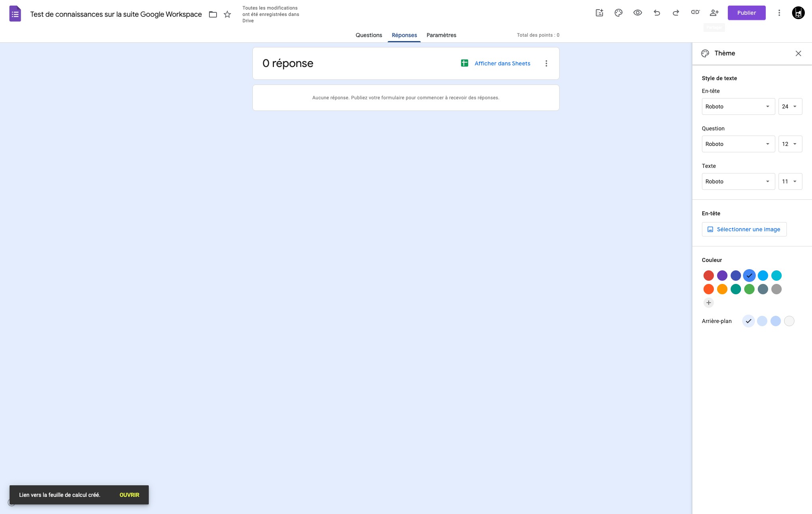Select the checked blue theme color
The height and width of the screenshot is (514, 812).
point(749,276)
